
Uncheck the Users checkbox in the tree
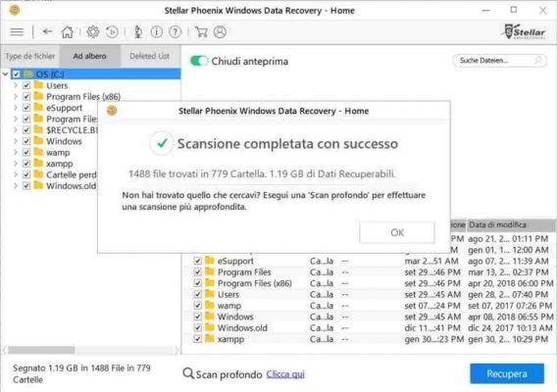(26, 85)
